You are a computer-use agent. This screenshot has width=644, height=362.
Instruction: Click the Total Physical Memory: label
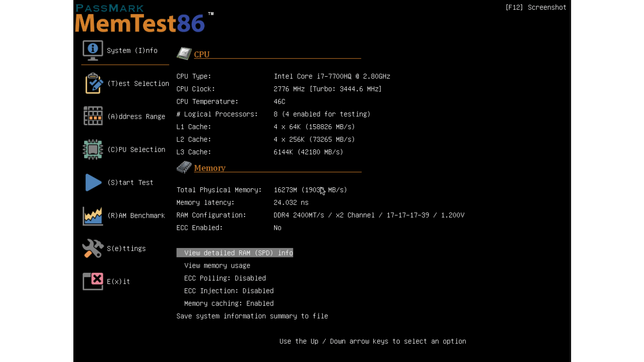click(219, 190)
